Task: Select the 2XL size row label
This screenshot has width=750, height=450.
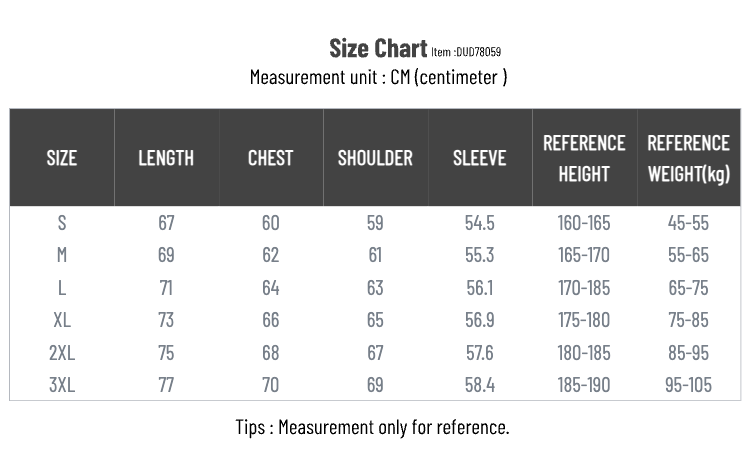Action: 62,353
